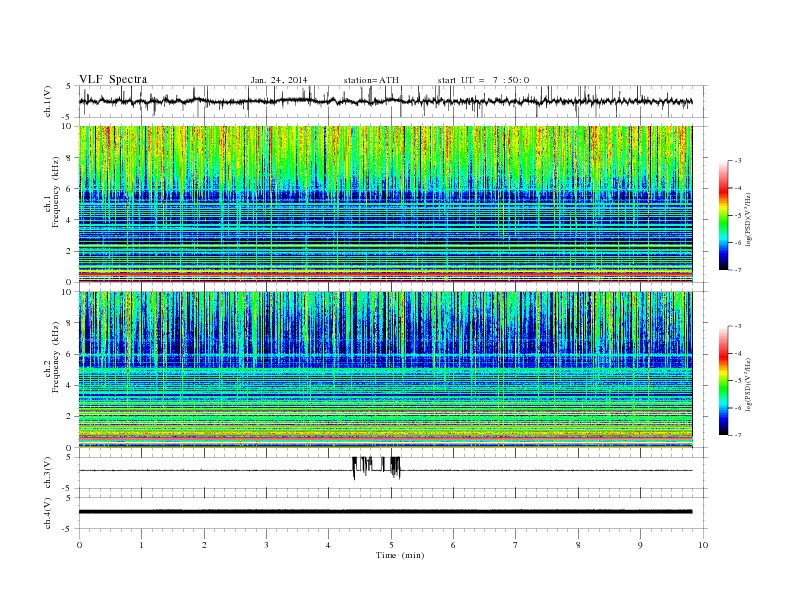Click the red low-frequency band in ch.1 spectrogram

pos(385,274)
